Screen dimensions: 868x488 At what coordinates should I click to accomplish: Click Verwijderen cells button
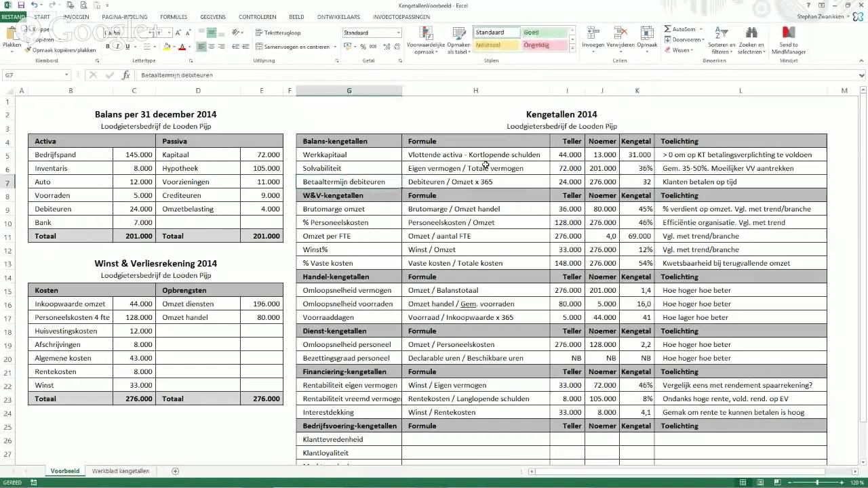[620, 39]
